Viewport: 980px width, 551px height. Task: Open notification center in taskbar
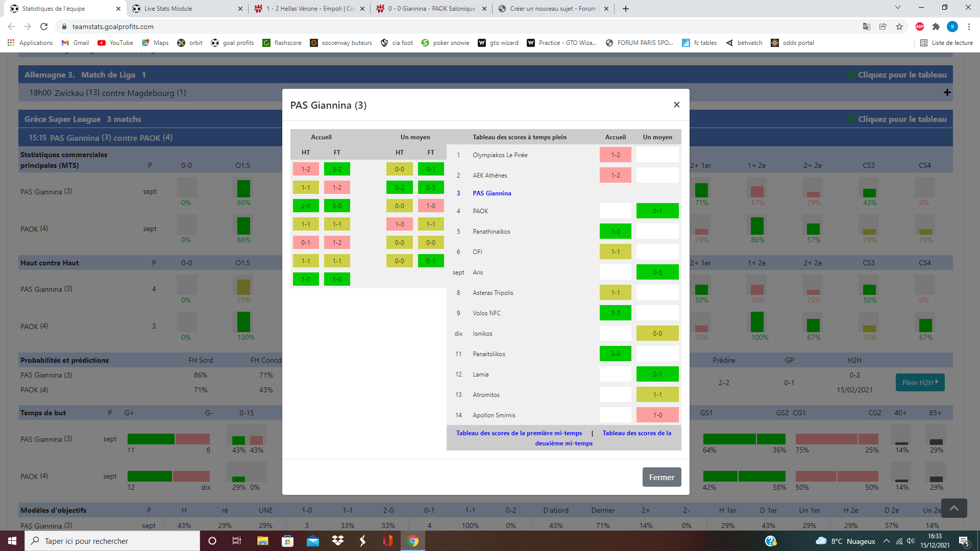(964, 541)
